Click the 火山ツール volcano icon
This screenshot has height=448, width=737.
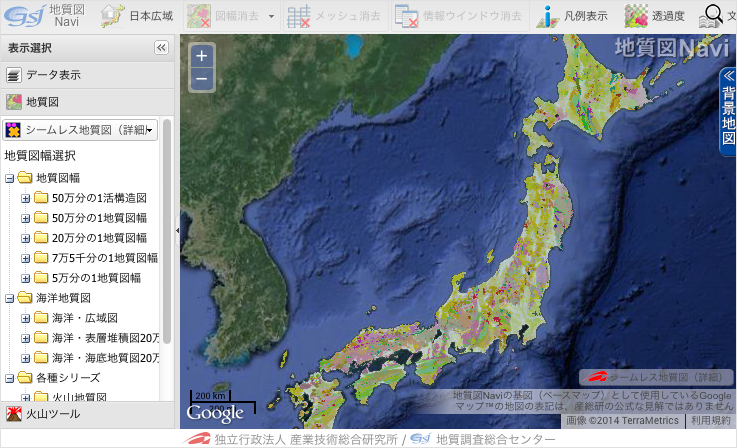pos(14,414)
